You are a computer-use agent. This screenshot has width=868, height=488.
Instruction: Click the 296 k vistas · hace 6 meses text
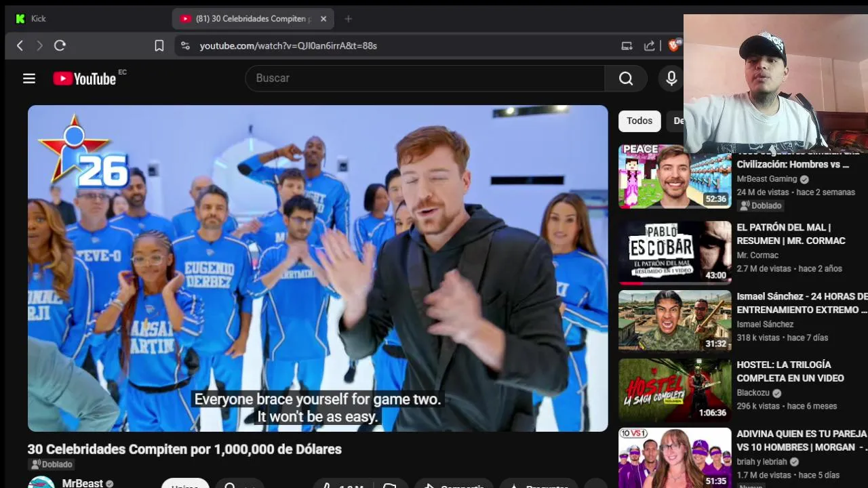tap(787, 407)
